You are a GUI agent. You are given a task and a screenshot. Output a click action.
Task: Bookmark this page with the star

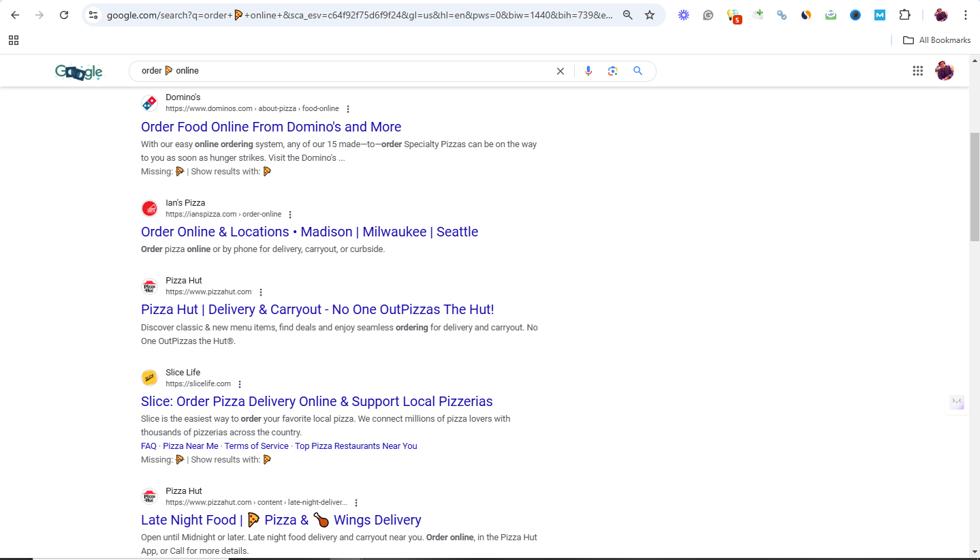(x=650, y=15)
